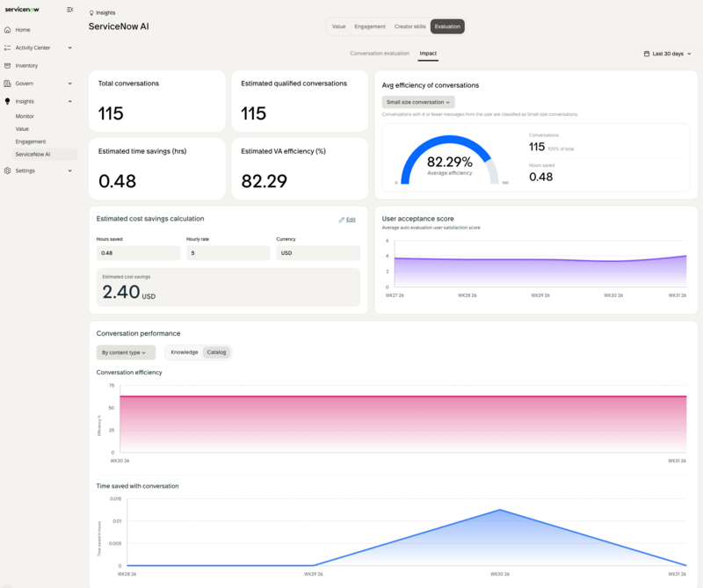Switch to the Value top tab
The image size is (703, 588).
pyautogui.click(x=338, y=26)
